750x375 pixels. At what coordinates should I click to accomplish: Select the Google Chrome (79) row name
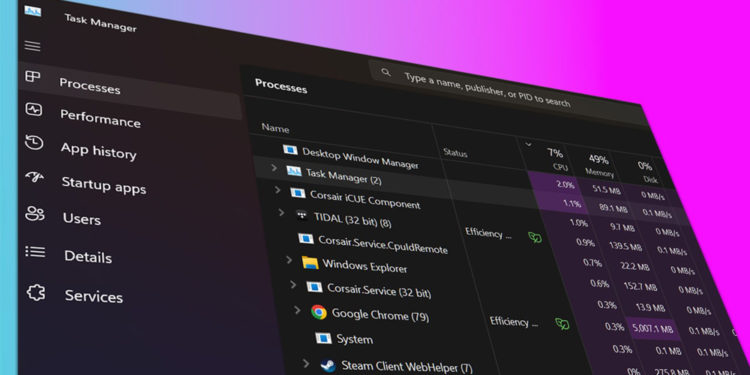pos(380,315)
